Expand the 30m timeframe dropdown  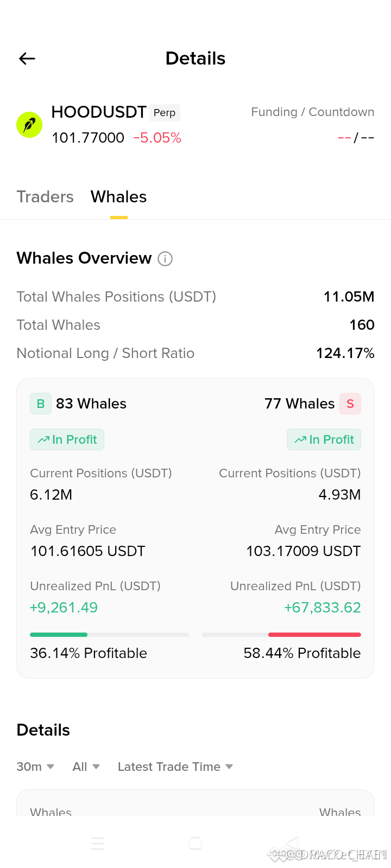[x=35, y=767]
